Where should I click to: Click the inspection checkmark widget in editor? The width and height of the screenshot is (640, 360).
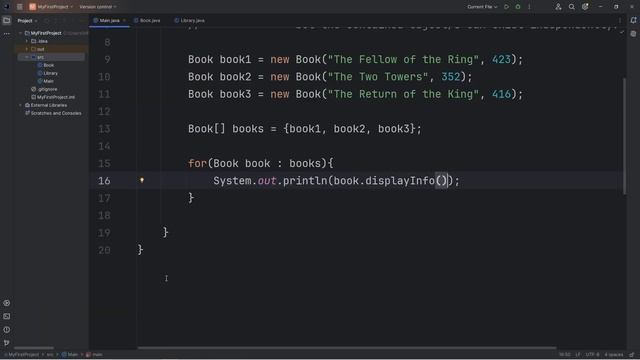click(622, 32)
